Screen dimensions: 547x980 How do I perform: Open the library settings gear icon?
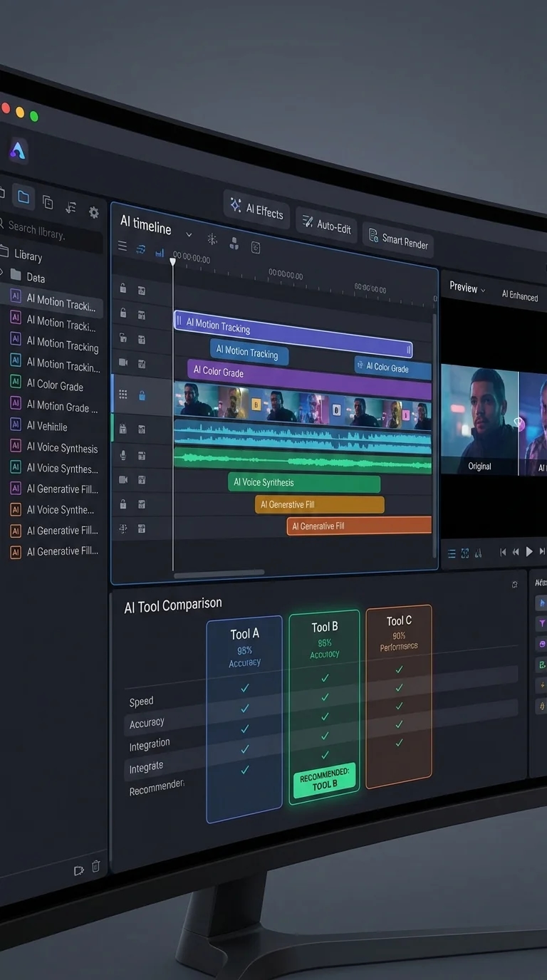(x=93, y=212)
